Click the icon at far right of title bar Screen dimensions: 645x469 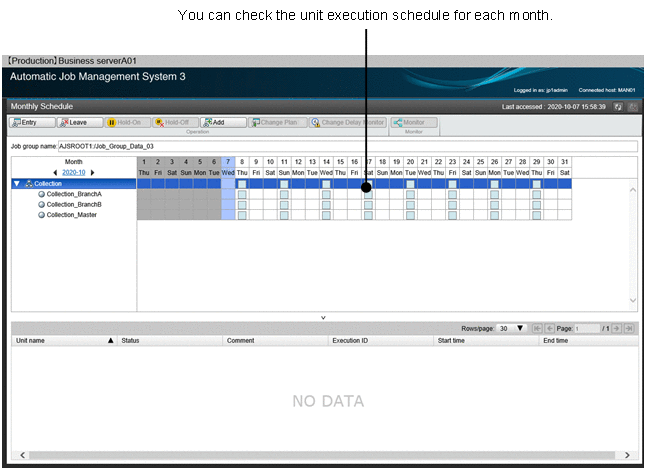pos(633,107)
